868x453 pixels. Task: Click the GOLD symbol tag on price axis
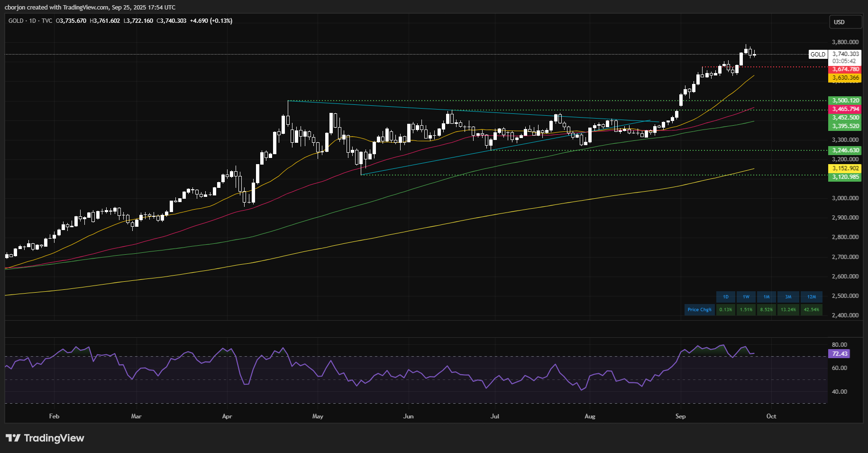[x=818, y=55]
